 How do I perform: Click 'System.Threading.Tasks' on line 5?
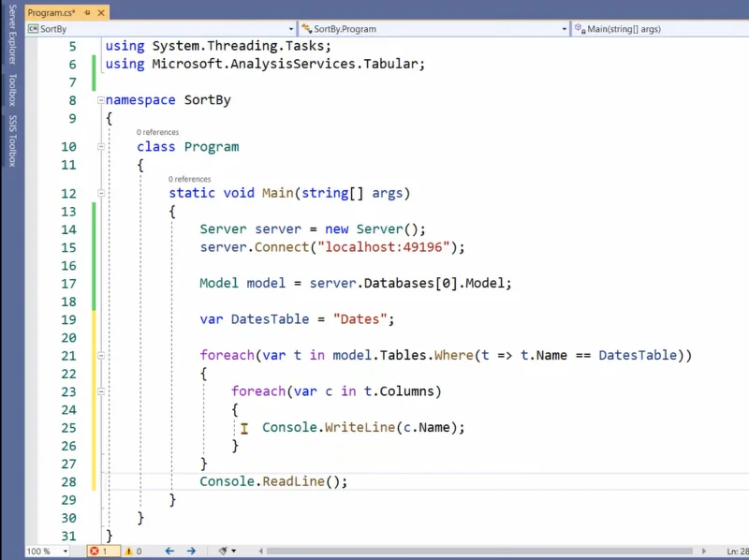[238, 46]
